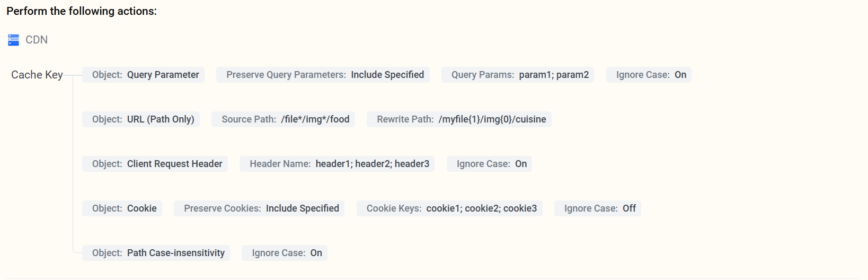868x280 pixels.
Task: Toggle Ignore Case On for Path Case-insensitivity
Action: click(285, 253)
